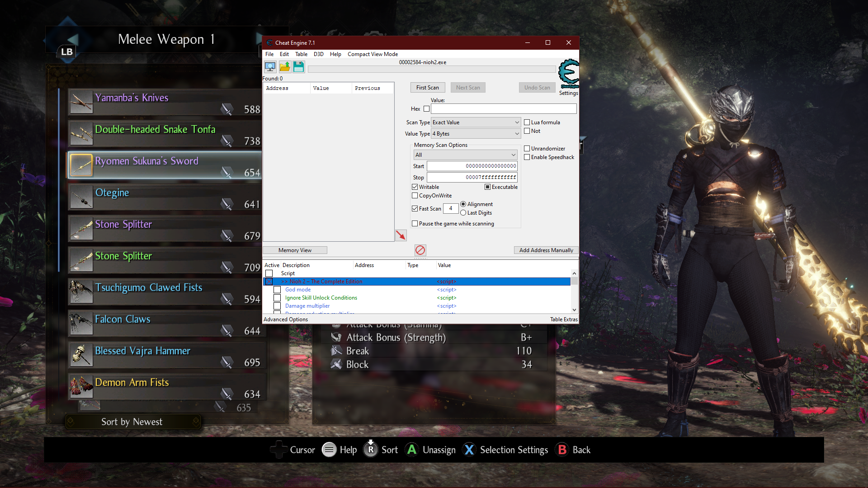Click the open file folder icon
The image size is (868, 488).
(285, 67)
